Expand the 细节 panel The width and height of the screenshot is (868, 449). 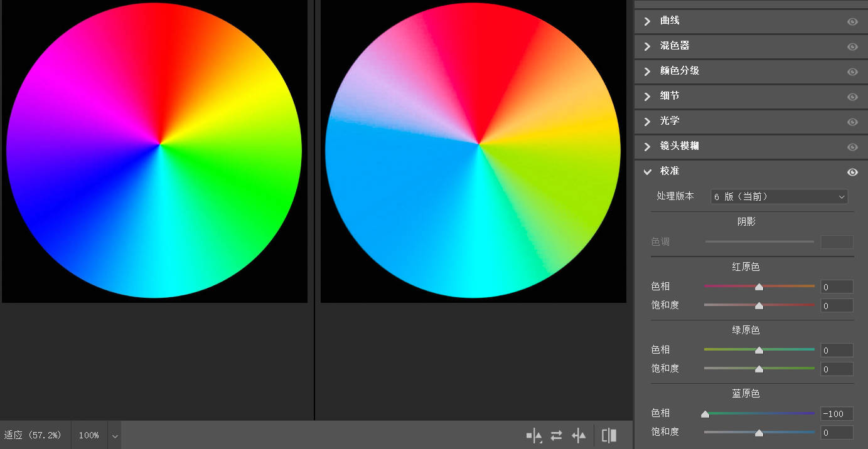[x=648, y=97]
